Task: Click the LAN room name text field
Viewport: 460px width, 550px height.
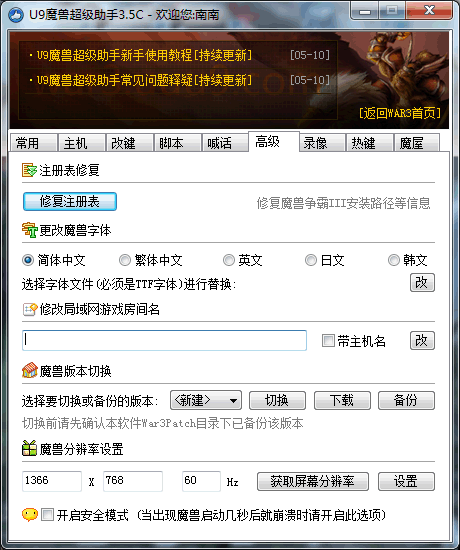Action: pyautogui.click(x=164, y=340)
